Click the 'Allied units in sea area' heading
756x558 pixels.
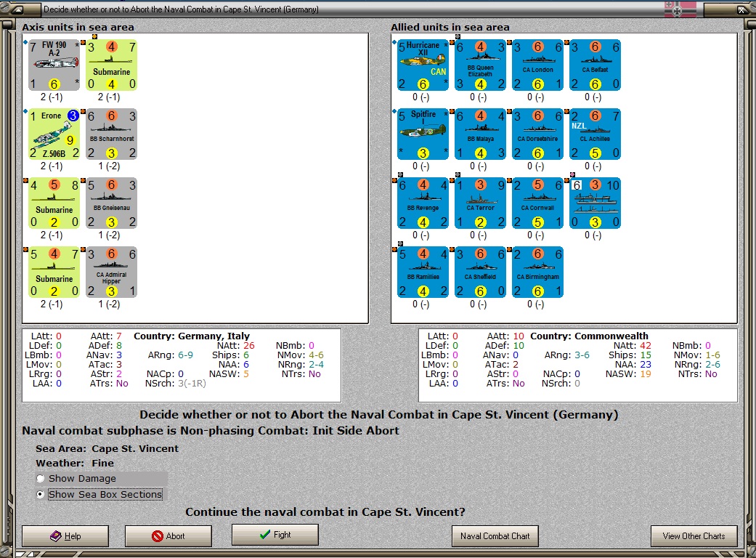[x=450, y=27]
